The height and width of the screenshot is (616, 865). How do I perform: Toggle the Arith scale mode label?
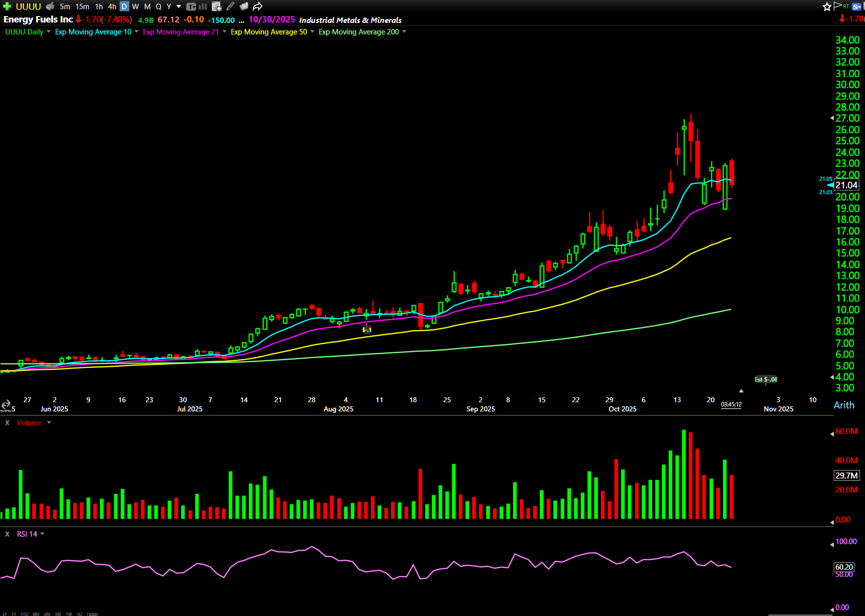(x=844, y=405)
